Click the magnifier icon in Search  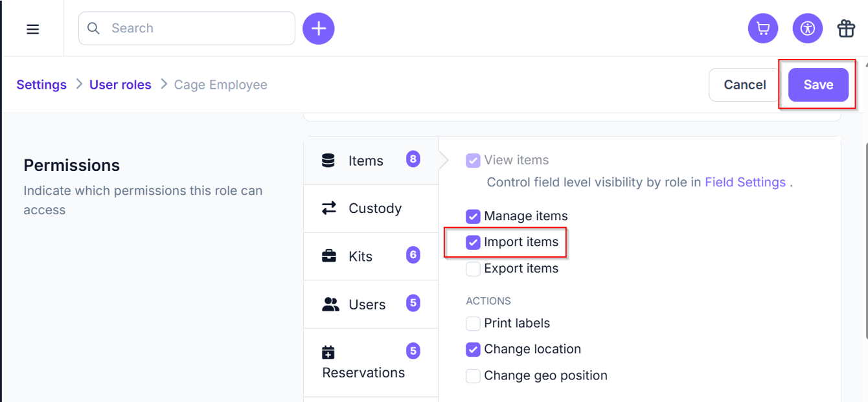tap(94, 28)
